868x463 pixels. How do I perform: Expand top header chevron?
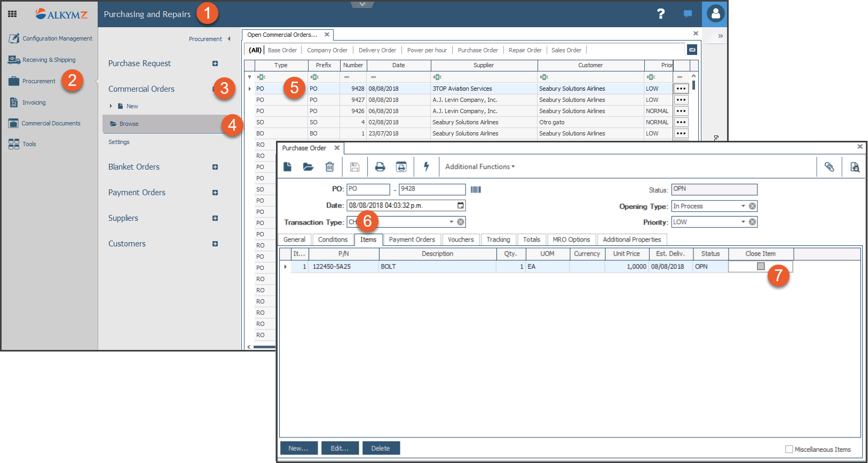(362, 4)
